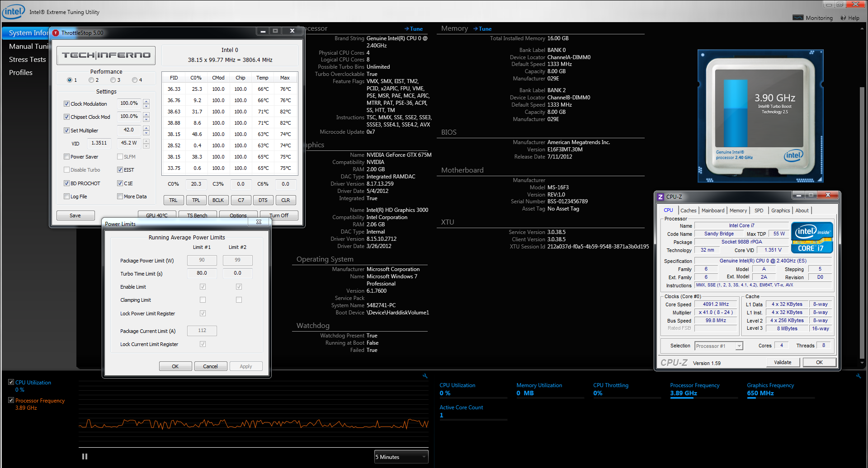Open Manual Tuning in XTU sidebar
This screenshot has width=868, height=468.
click(x=28, y=46)
